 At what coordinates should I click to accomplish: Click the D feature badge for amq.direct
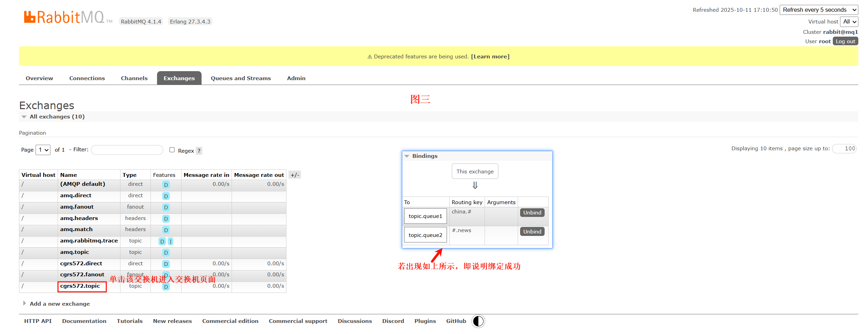click(x=166, y=196)
